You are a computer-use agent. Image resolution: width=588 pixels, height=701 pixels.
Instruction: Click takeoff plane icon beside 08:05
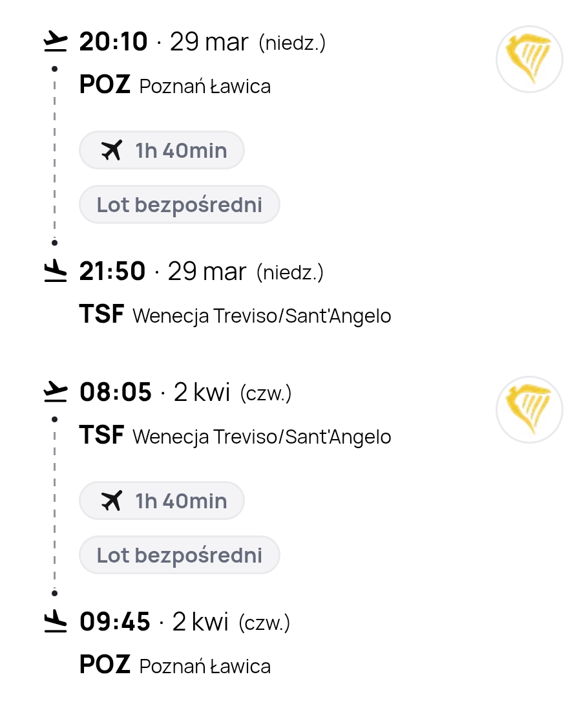coord(56,392)
